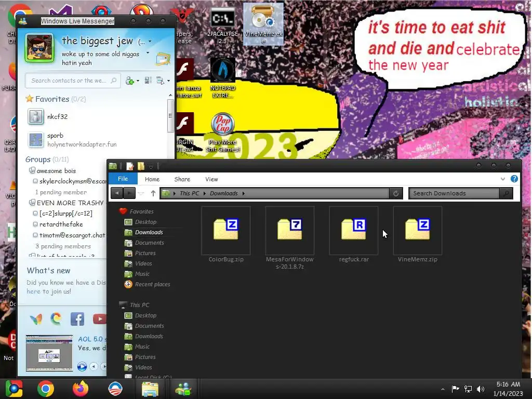Screen dimensions: 532x399
Task: Click the orange C icon beside the butterfly
Action: [x=56, y=319]
